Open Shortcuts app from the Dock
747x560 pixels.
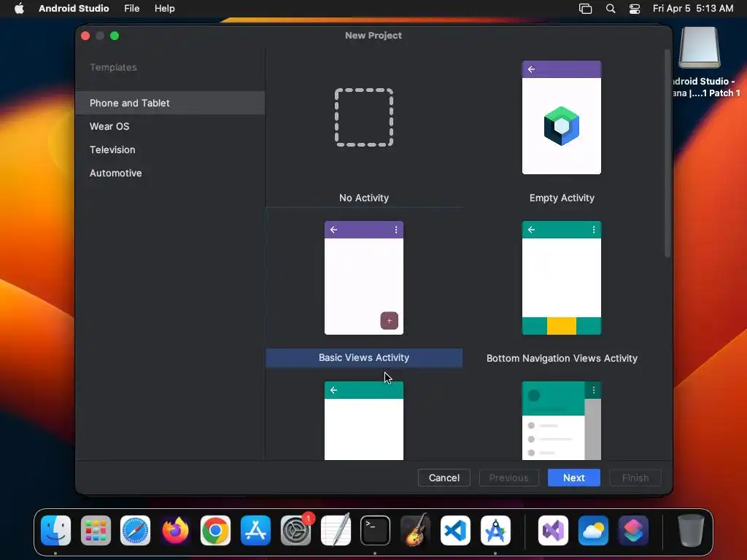coord(633,531)
